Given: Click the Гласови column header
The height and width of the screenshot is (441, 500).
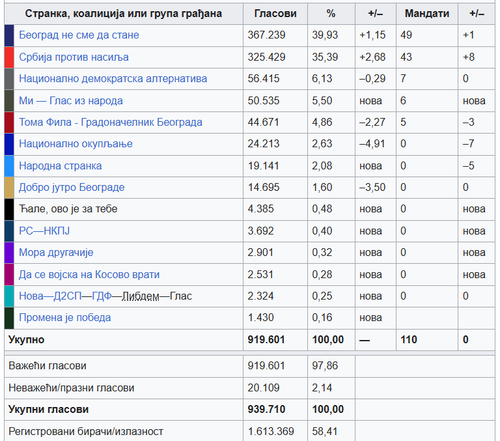Looking at the screenshot, I should (275, 14).
